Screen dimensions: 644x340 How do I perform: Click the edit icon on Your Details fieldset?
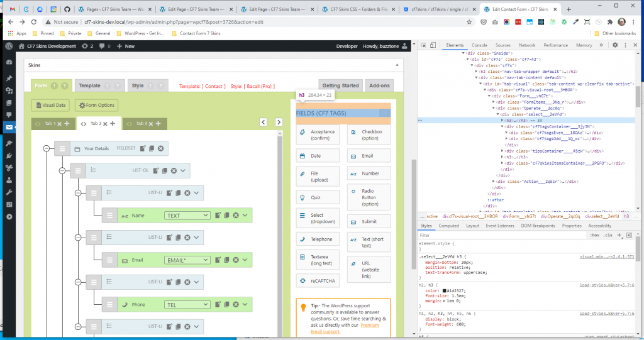point(143,148)
